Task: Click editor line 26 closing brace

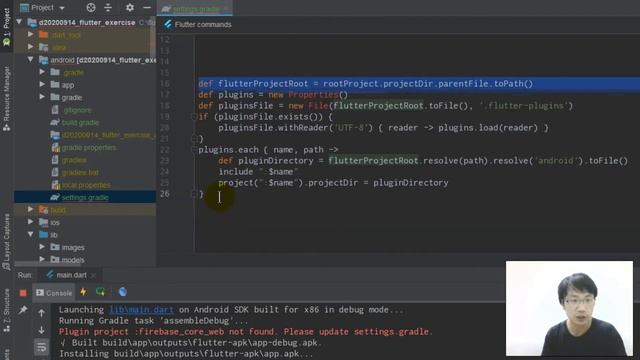Action: click(x=201, y=194)
